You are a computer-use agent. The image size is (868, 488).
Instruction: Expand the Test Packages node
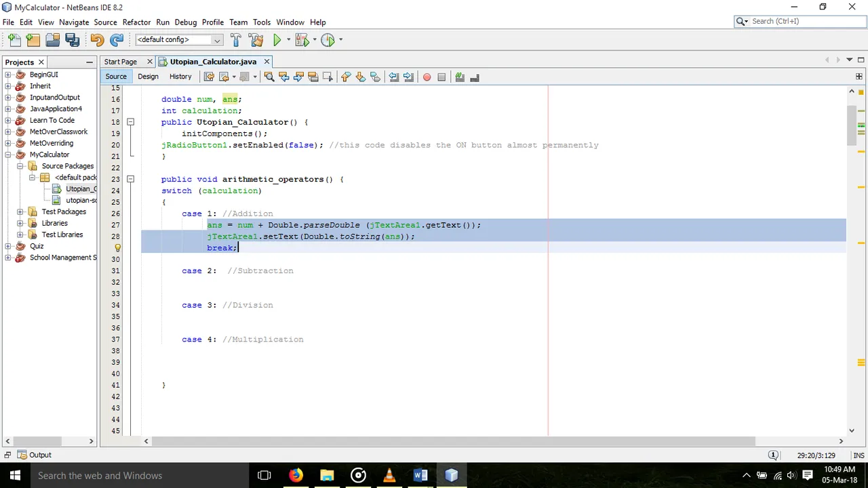(x=20, y=211)
